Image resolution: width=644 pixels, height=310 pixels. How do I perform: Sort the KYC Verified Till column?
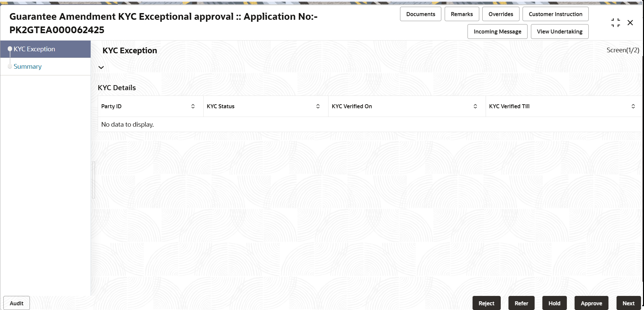(633, 106)
